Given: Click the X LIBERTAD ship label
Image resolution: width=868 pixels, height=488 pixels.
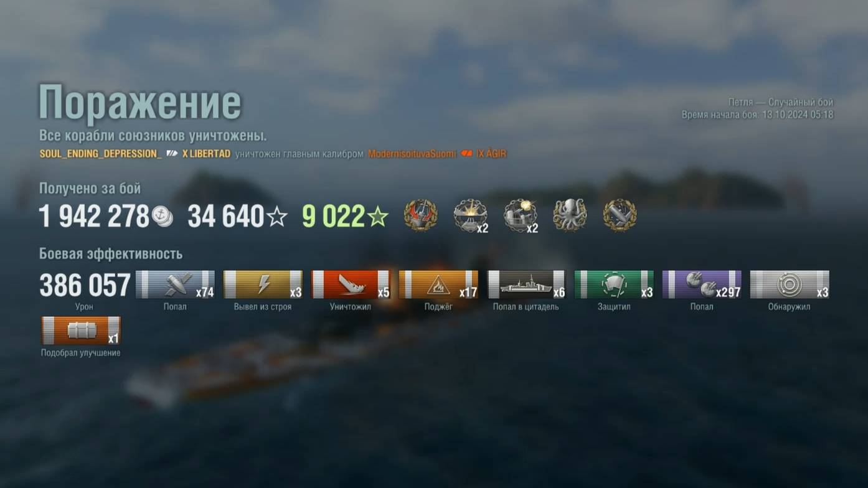Looking at the screenshot, I should (x=206, y=154).
